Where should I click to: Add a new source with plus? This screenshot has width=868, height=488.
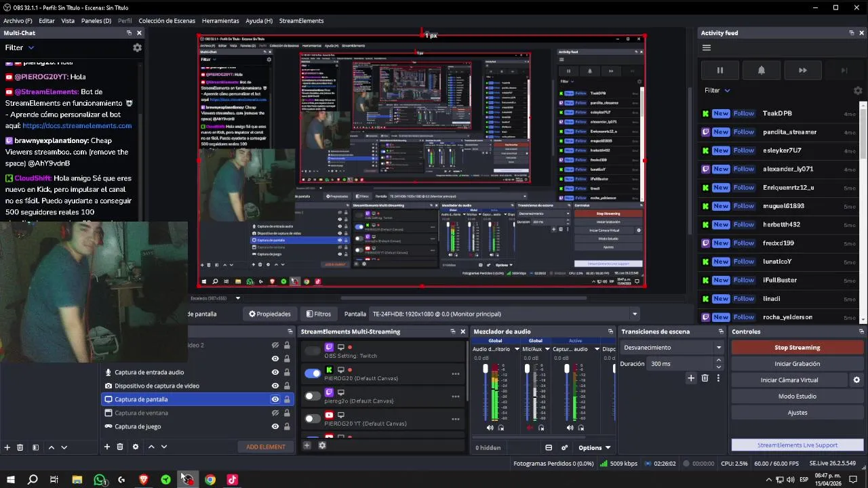[x=106, y=447]
